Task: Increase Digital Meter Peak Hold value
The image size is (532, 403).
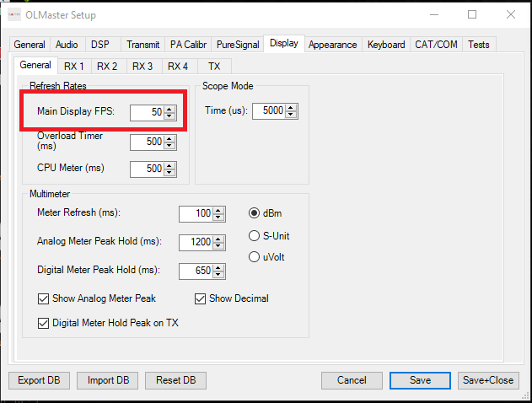Action: click(x=218, y=267)
